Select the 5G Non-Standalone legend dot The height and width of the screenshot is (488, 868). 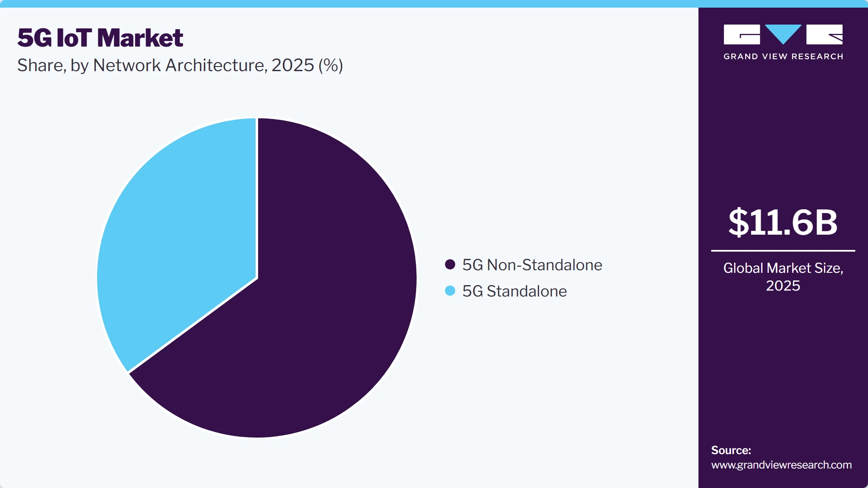[450, 265]
